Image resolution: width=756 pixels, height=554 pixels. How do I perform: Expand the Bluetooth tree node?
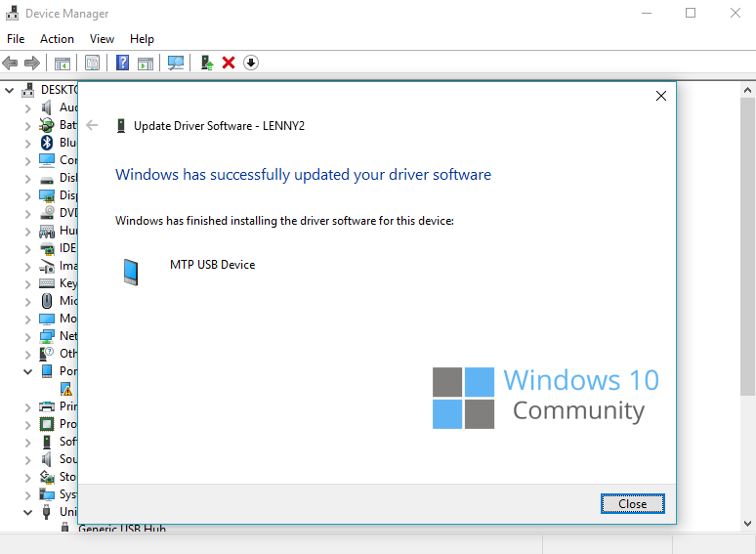tap(28, 144)
